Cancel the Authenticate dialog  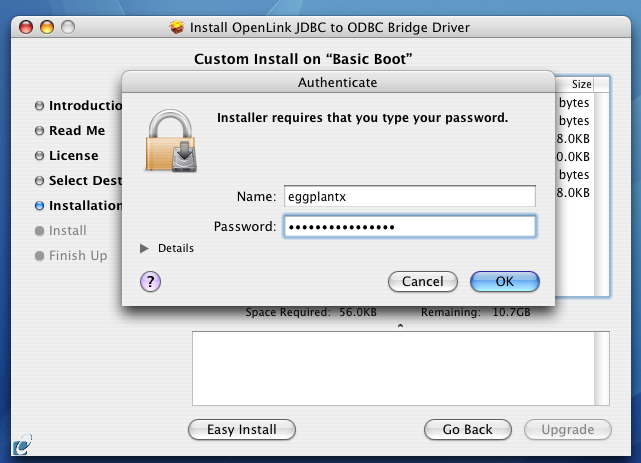pyautogui.click(x=423, y=282)
